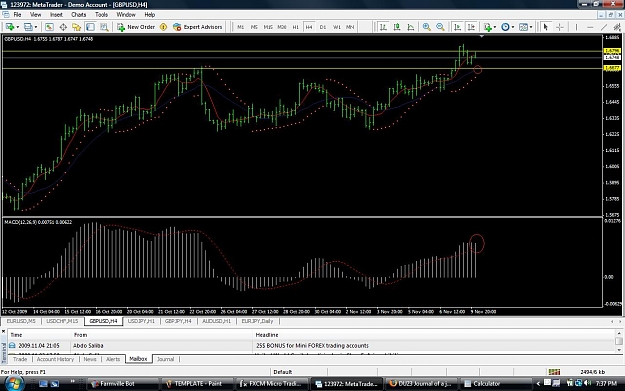
Task: Open the Help menu
Action: 149,14
